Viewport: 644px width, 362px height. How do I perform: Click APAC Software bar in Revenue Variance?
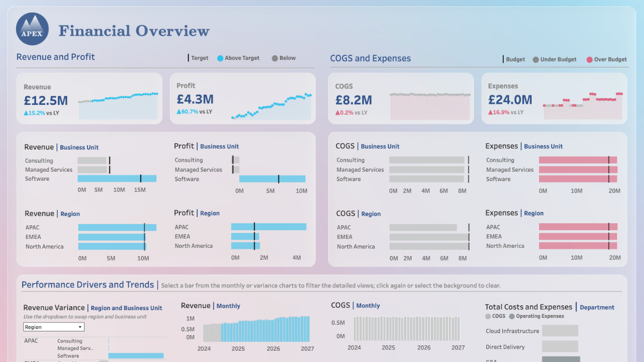tap(136, 356)
